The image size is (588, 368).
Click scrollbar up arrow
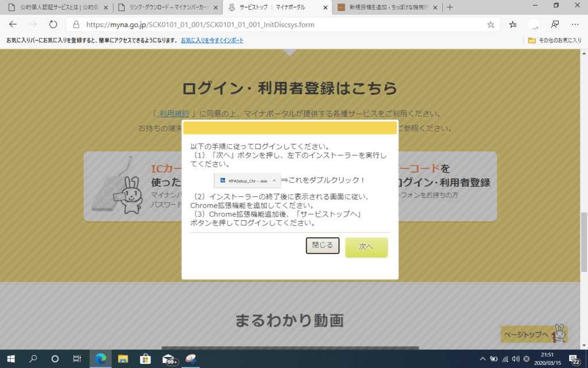[584, 53]
